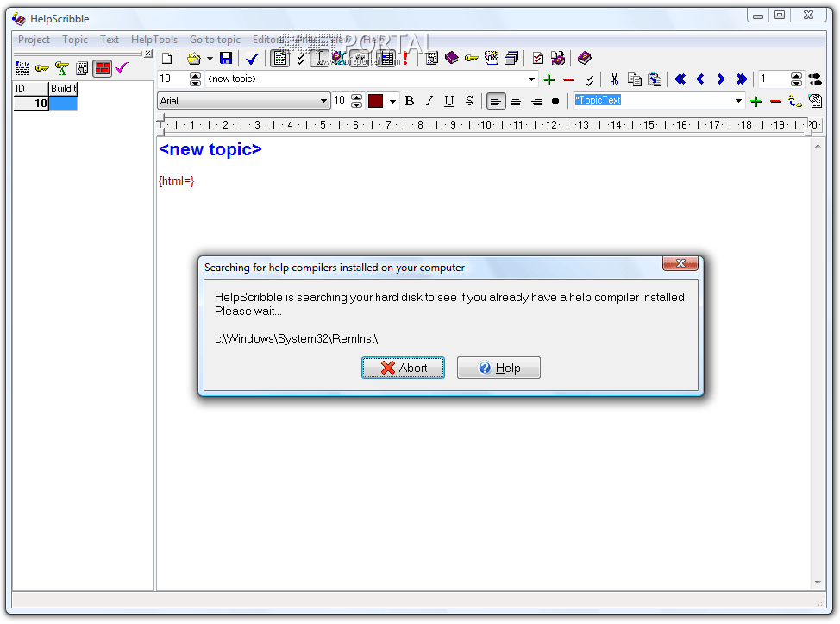This screenshot has width=840, height=624.
Task: Set paragraph alignment to center
Action: pyautogui.click(x=516, y=101)
